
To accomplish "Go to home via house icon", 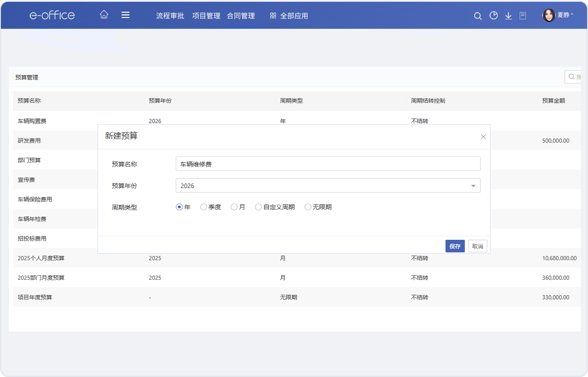I will click(x=104, y=15).
